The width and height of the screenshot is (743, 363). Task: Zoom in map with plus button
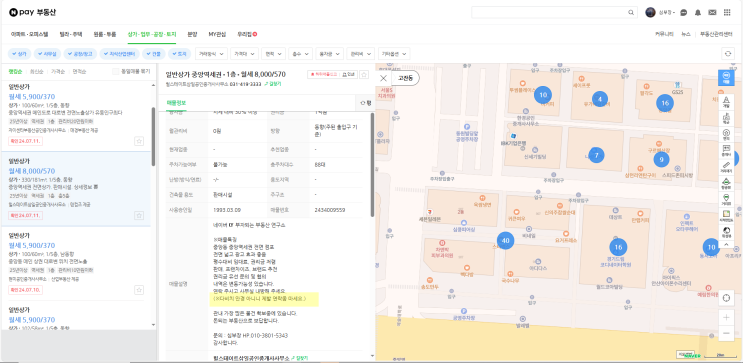click(726, 318)
